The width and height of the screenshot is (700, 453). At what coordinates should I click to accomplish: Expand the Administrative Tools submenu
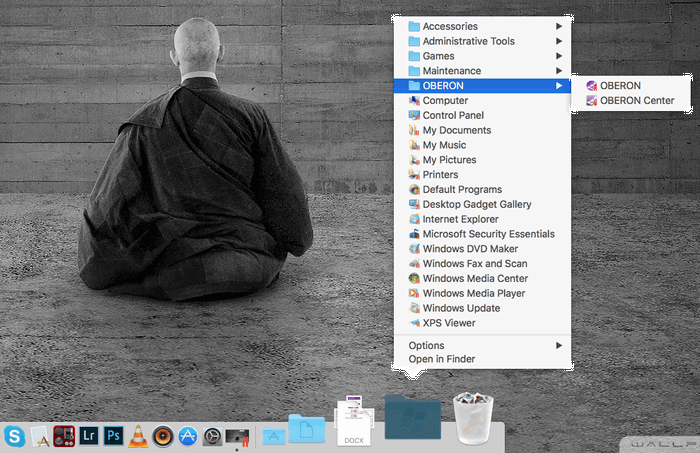[x=468, y=41]
